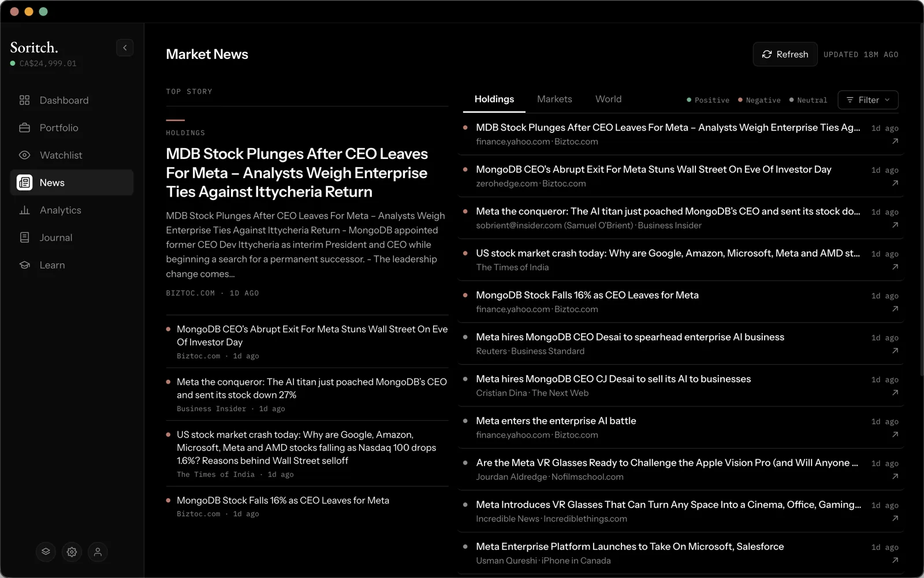The image size is (924, 578).
Task: Open 'US stock market crash today' left list story
Action: click(x=307, y=448)
